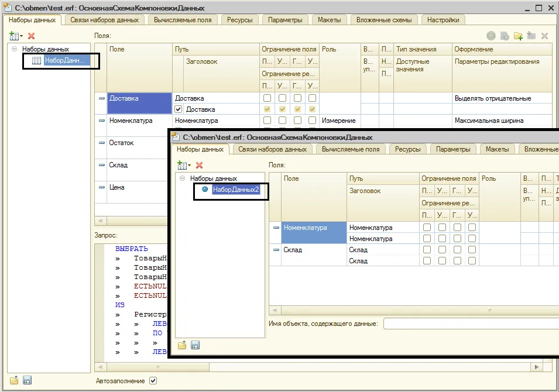Open Вложенные схемы tab in back window
Image resolution: width=559 pixels, height=392 pixels.
[x=384, y=20]
